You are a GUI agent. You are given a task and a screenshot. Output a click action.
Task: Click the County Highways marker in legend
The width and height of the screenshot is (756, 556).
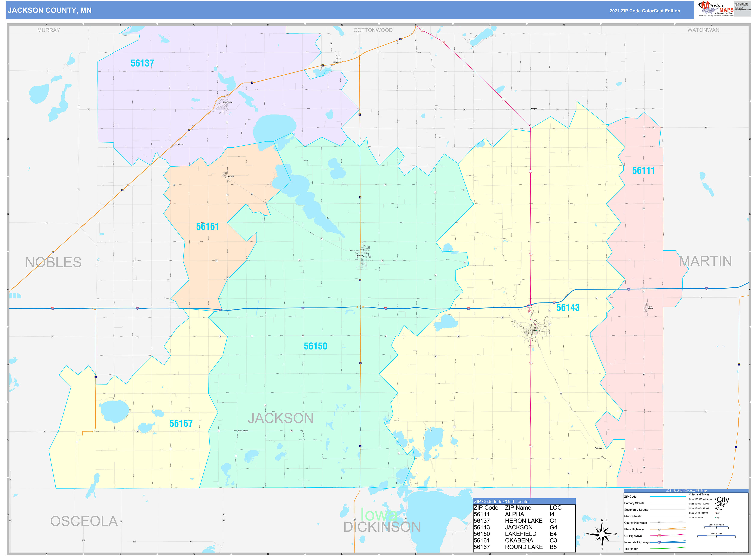coord(659,523)
